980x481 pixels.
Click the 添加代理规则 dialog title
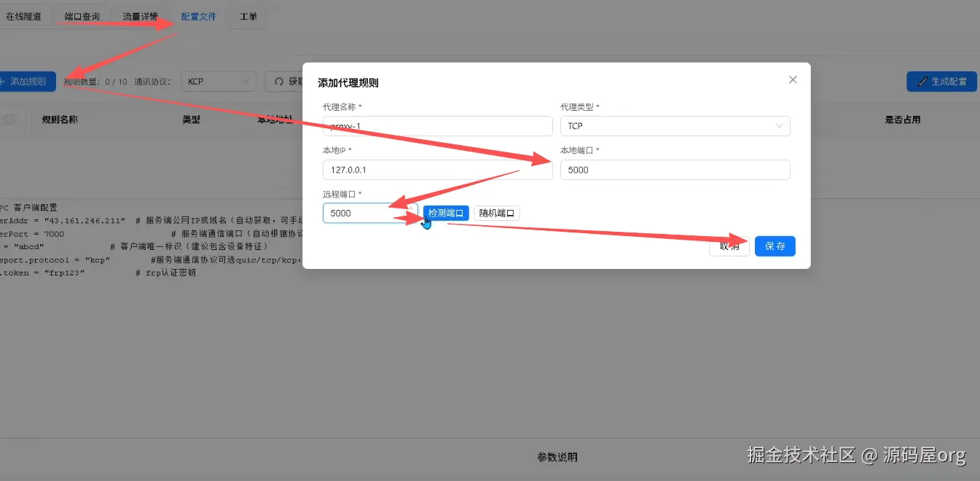[x=348, y=83]
